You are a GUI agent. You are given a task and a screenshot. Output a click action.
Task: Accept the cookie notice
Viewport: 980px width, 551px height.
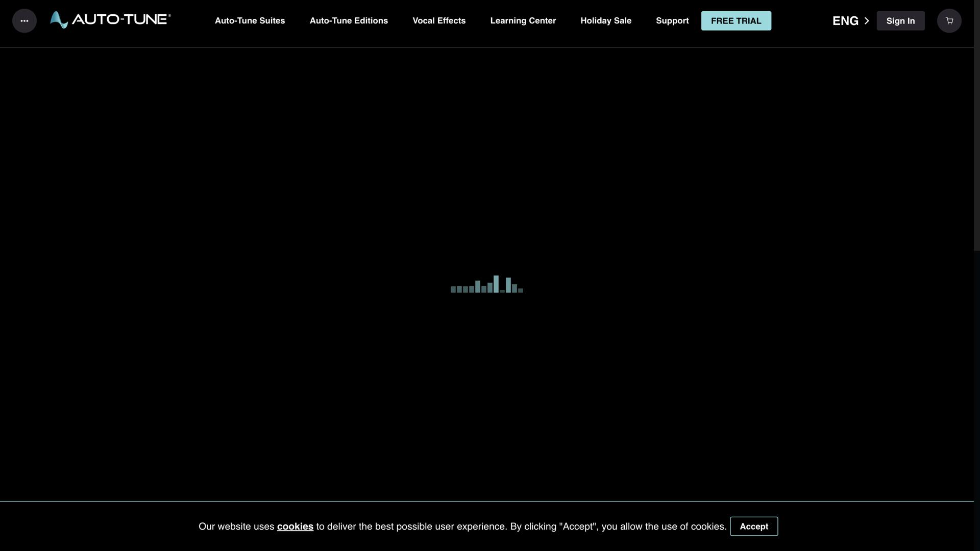(753, 527)
